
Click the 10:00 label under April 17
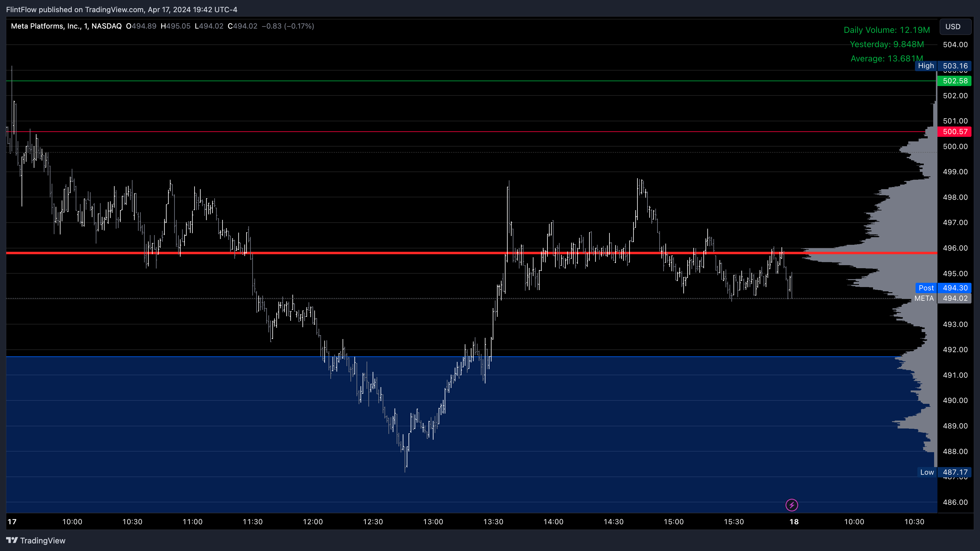pyautogui.click(x=72, y=522)
